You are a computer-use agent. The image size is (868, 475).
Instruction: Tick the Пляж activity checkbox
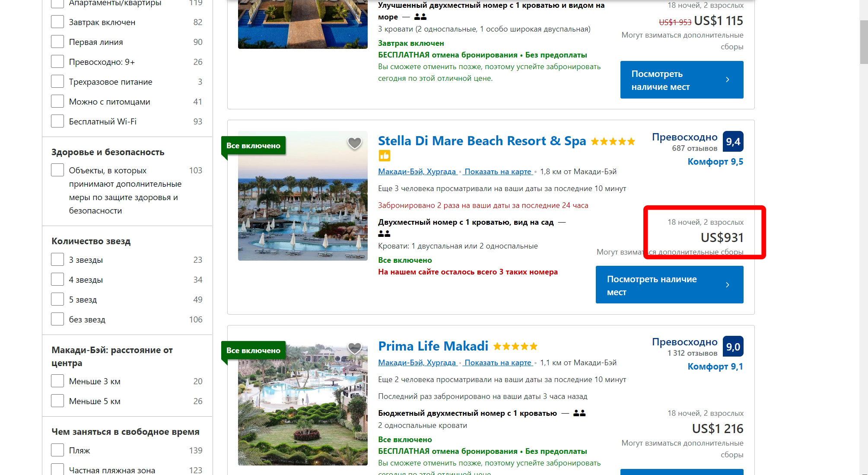57,450
